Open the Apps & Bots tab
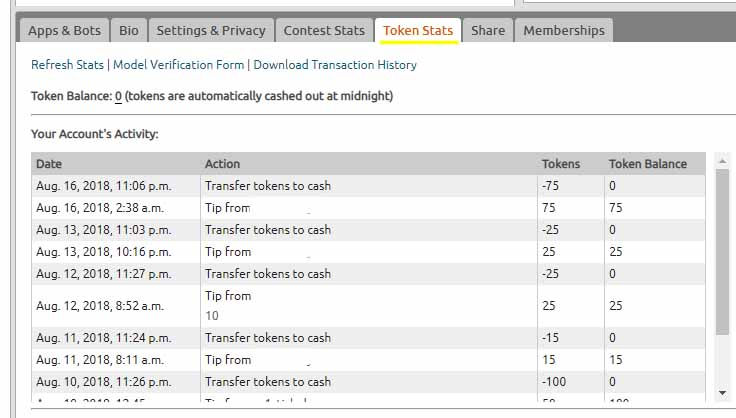The image size is (736, 418). tap(64, 30)
